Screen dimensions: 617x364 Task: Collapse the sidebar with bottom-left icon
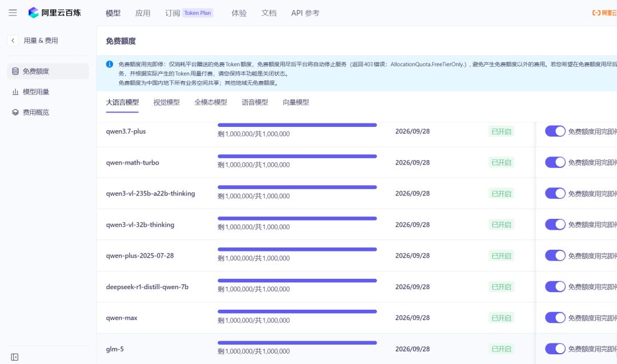(x=14, y=357)
